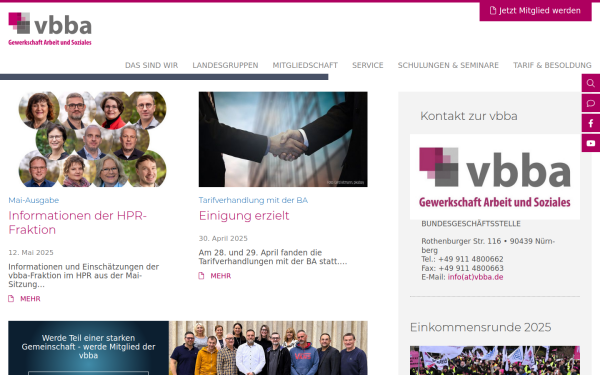Open SCHULUNGEN & SEMINARE menu

[x=448, y=65]
